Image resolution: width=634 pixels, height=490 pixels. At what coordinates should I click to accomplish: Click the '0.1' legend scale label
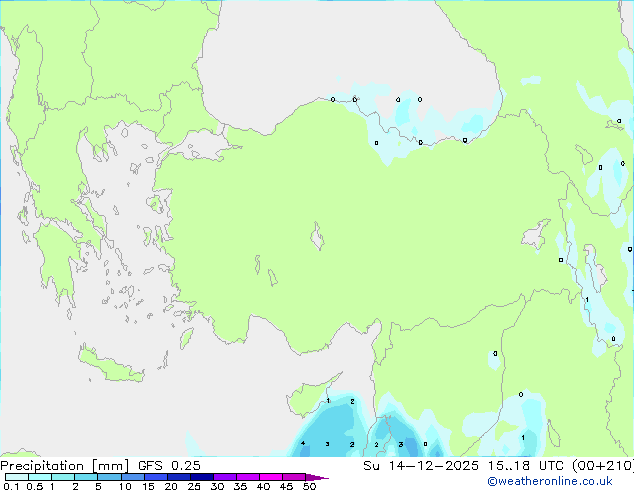click(x=11, y=486)
